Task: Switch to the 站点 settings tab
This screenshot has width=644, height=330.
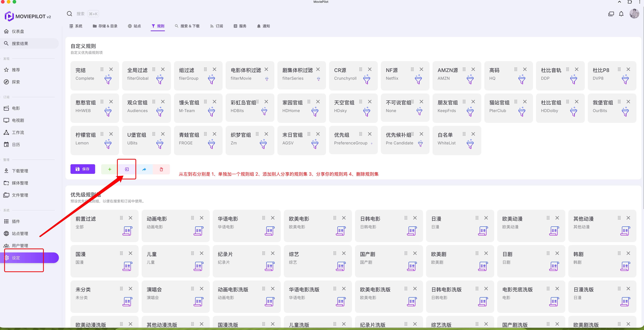Action: point(134,26)
